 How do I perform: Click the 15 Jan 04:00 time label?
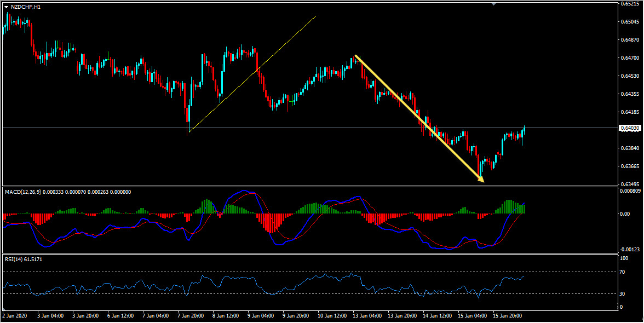coord(473,316)
